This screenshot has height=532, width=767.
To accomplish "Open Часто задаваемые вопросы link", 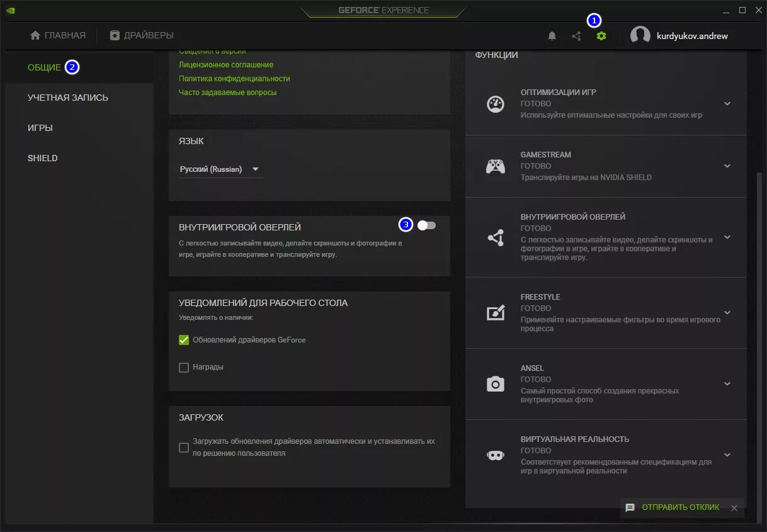I will pos(227,93).
